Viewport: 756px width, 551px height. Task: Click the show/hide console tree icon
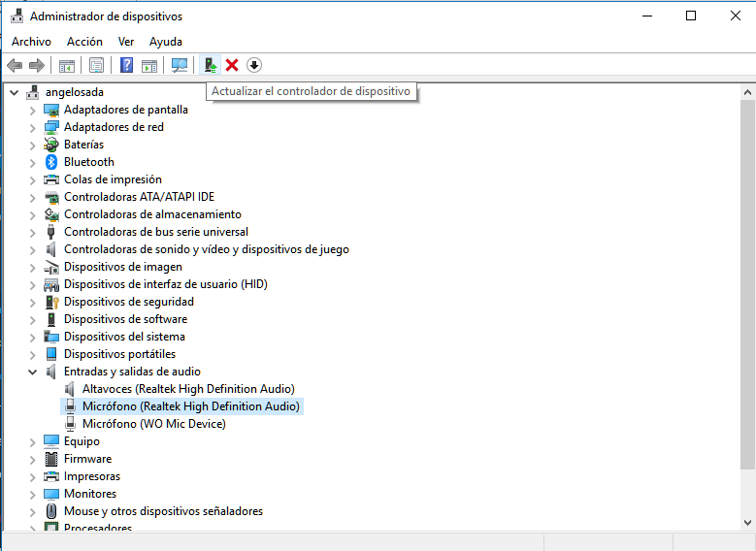point(67,65)
